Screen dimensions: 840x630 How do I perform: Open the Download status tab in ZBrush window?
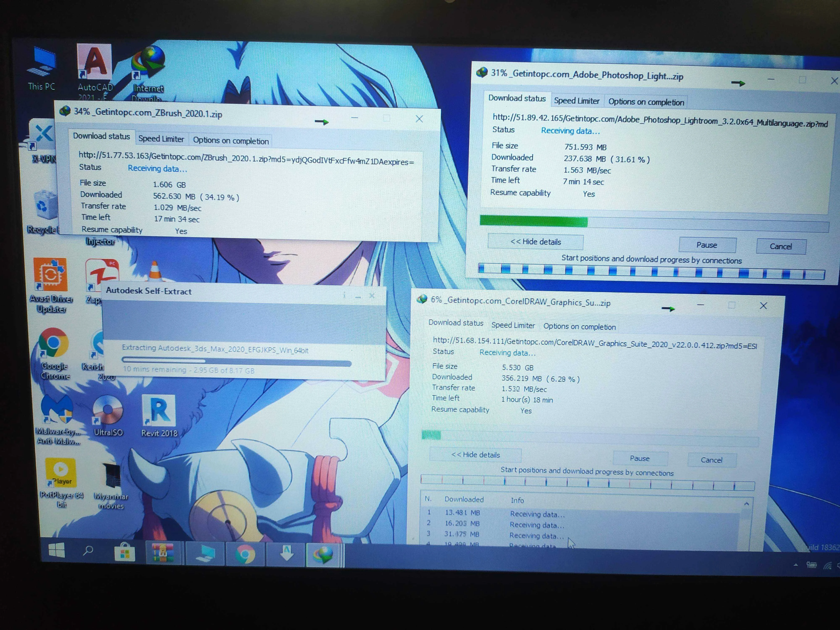coord(101,136)
